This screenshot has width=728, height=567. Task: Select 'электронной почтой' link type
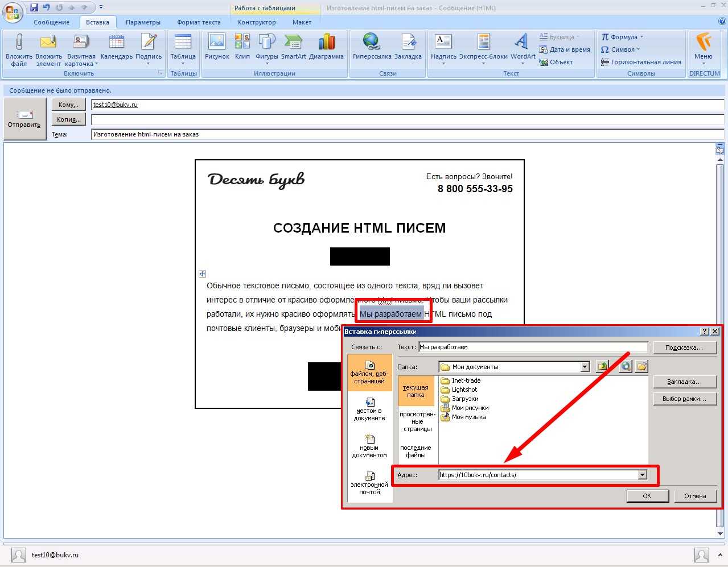pos(369,483)
